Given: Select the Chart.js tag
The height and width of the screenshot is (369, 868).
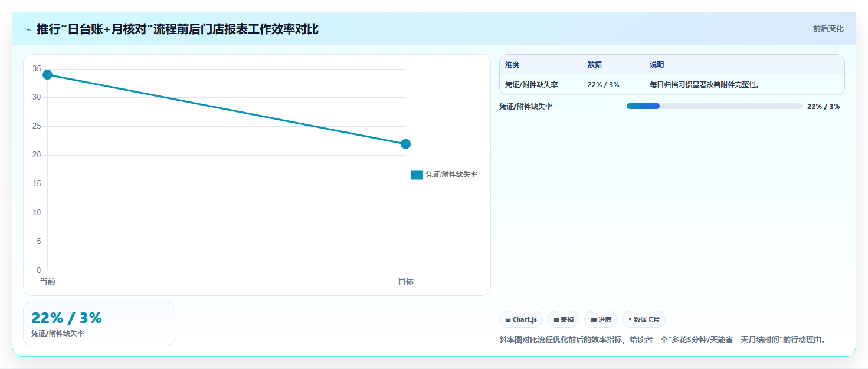Looking at the screenshot, I should tap(521, 319).
